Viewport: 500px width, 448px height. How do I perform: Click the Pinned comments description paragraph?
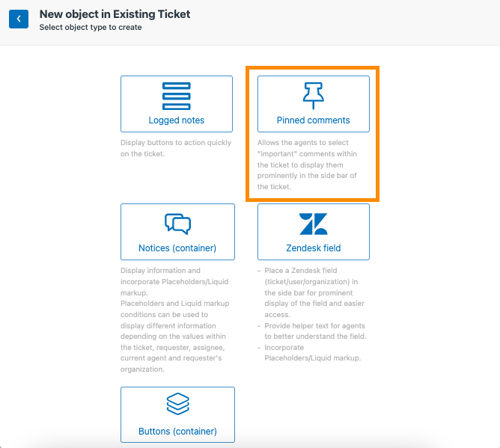[307, 165]
